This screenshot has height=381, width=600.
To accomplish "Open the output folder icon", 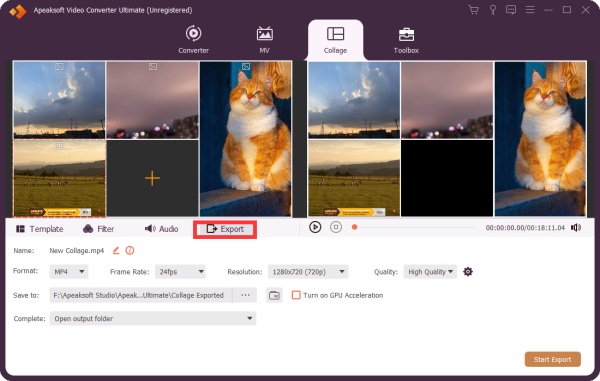I will coord(274,295).
